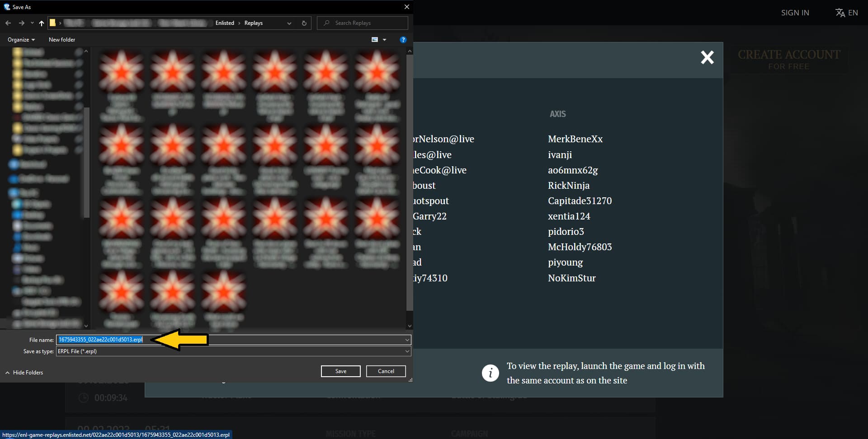Expand the view options dropdown arrow
Image resolution: width=868 pixels, height=439 pixels.
click(385, 40)
